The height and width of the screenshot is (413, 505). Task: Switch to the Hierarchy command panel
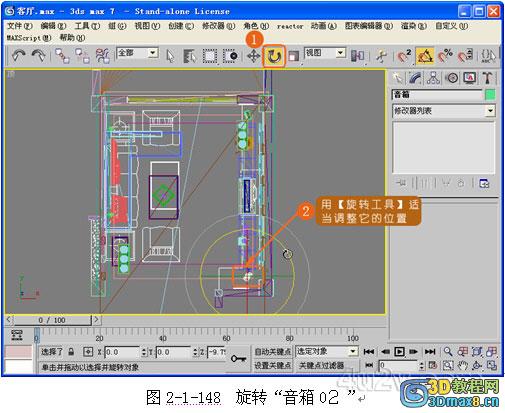pyautogui.click(x=433, y=78)
